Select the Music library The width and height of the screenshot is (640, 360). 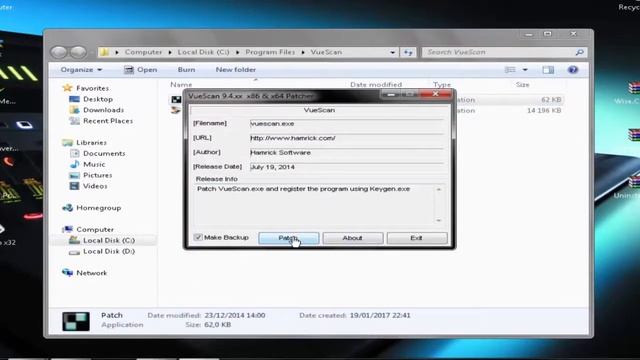(94, 164)
